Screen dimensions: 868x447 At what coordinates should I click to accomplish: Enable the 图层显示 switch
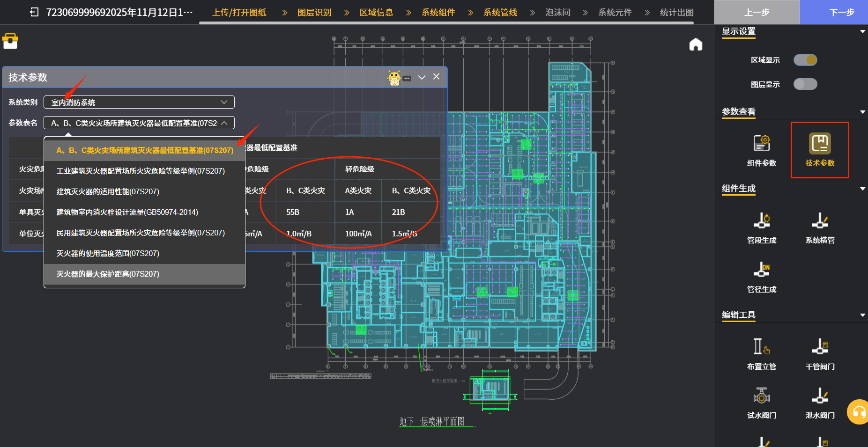[x=805, y=84]
